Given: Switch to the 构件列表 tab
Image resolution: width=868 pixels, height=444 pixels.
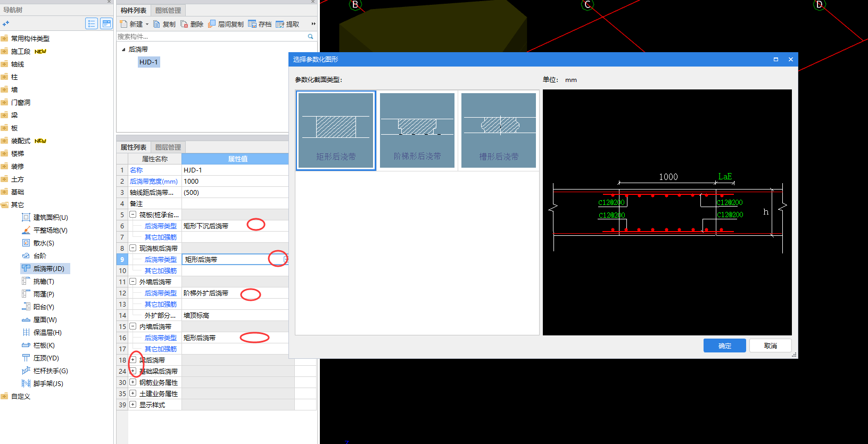Looking at the screenshot, I should (134, 10).
